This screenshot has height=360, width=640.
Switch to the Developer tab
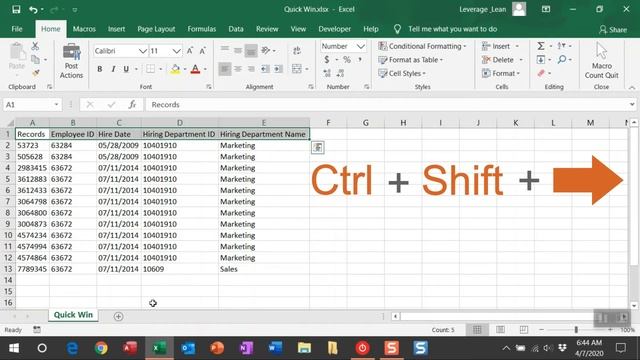334,29
